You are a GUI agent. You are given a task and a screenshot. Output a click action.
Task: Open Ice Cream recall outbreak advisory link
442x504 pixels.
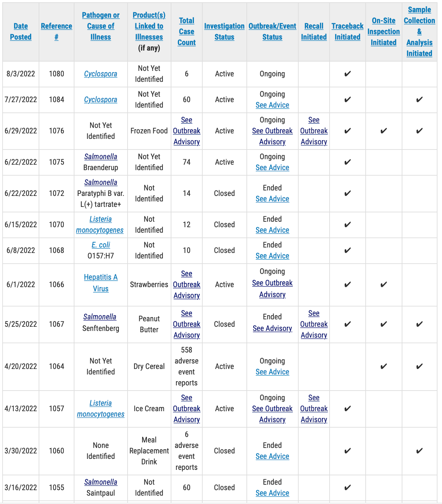pyautogui.click(x=314, y=409)
